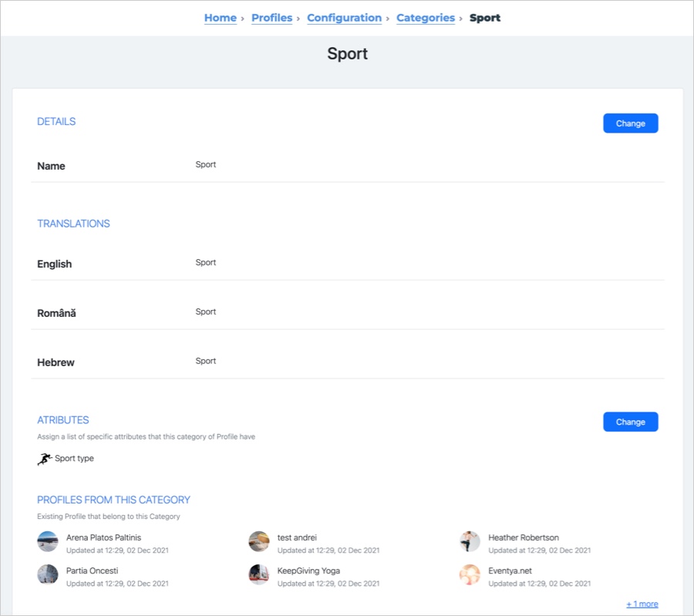Click Change button in Details section
Viewport: 694px width, 616px height.
tap(630, 123)
